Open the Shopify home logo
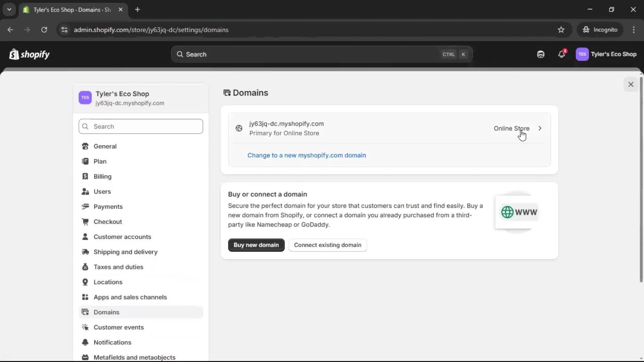Screen dimensions: 644x362 coord(29,54)
